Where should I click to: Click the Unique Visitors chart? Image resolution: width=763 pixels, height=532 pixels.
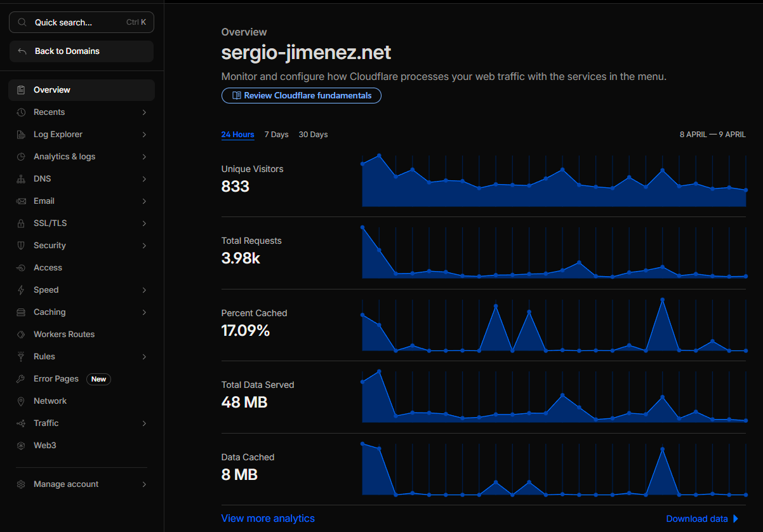tap(554, 181)
